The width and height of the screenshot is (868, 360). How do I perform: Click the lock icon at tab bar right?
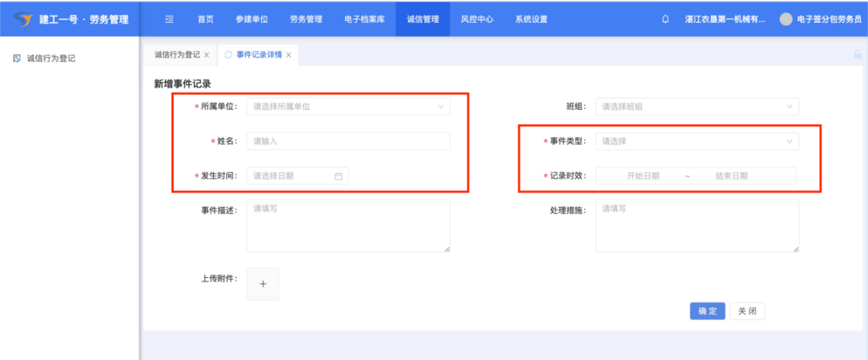tap(857, 55)
